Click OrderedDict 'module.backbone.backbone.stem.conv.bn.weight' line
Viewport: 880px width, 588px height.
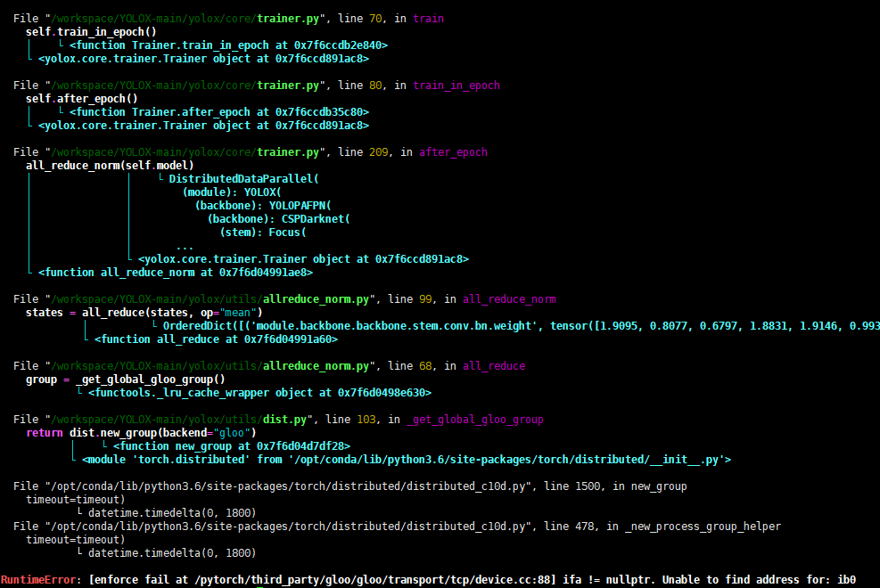coord(522,326)
